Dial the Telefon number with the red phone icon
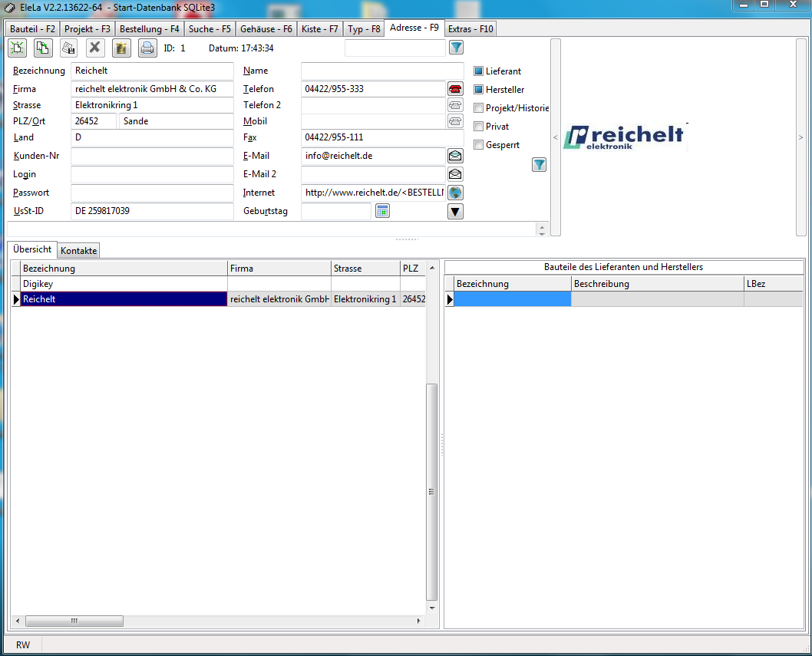The height and width of the screenshot is (656, 812). click(455, 89)
